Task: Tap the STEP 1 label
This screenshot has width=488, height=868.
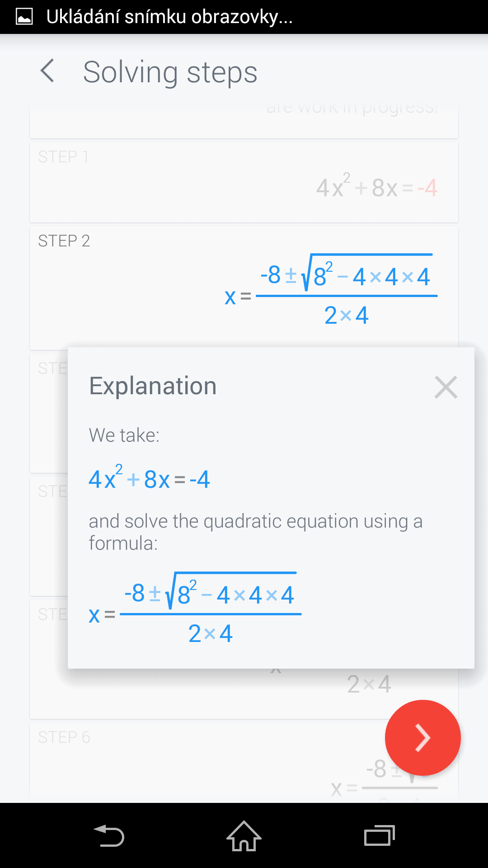Action: [x=63, y=157]
